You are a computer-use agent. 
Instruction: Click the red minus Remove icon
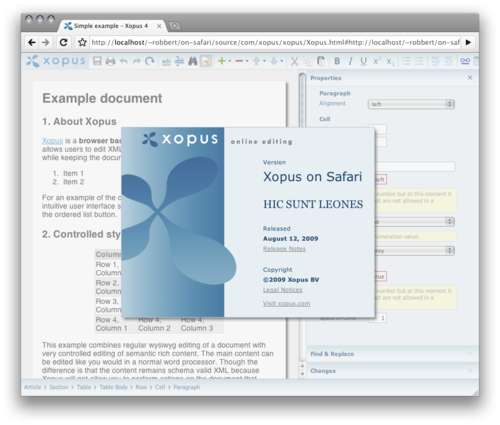[239, 61]
